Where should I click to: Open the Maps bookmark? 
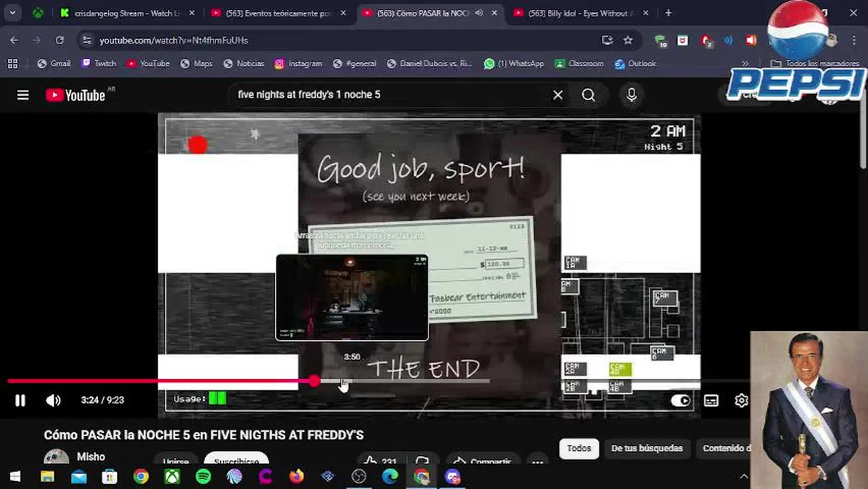point(196,63)
